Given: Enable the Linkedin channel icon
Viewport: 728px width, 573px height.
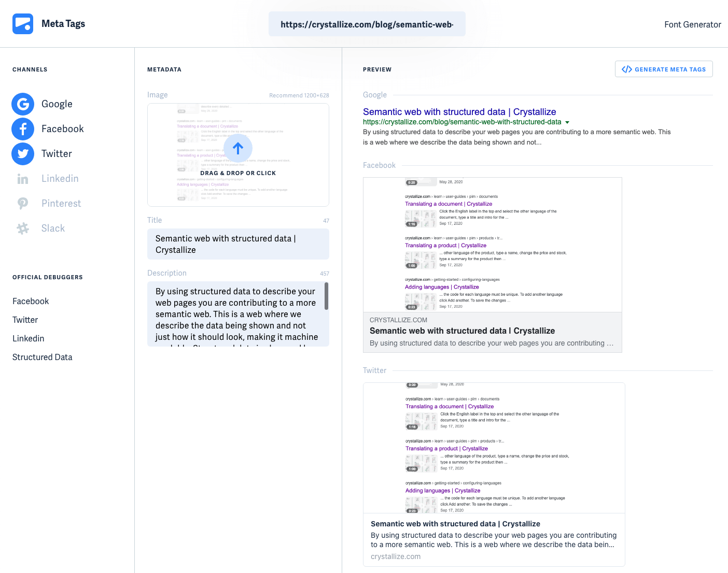Looking at the screenshot, I should [23, 179].
